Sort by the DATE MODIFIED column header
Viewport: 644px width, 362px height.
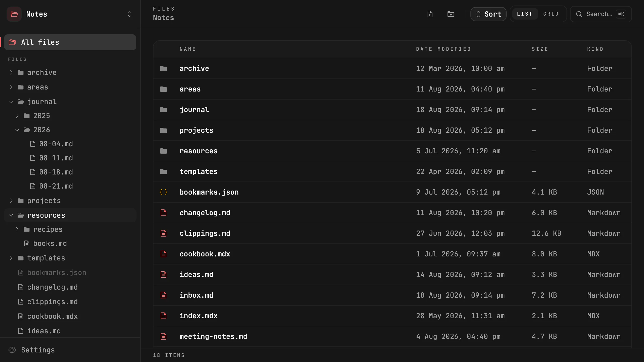(443, 49)
